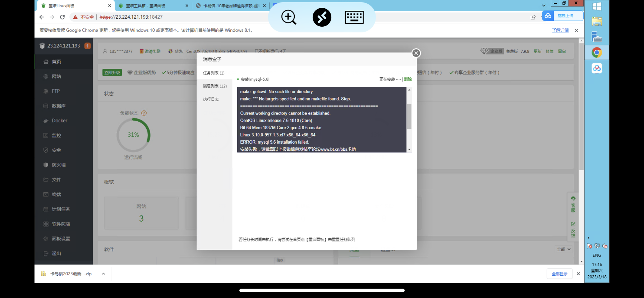This screenshot has width=644, height=298.
Task: Switch to 宝塔工具箱 browser tab
Action: tap(153, 6)
